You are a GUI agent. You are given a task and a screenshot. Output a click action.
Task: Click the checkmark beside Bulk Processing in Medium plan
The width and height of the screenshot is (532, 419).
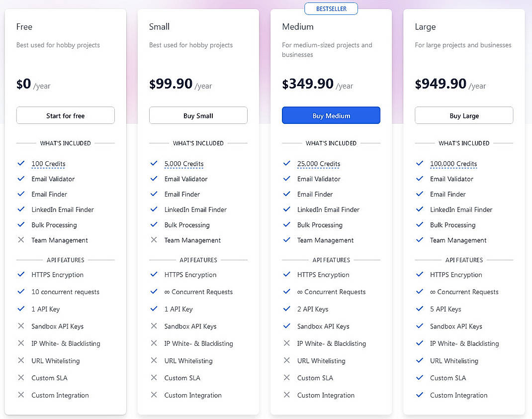tap(286, 225)
